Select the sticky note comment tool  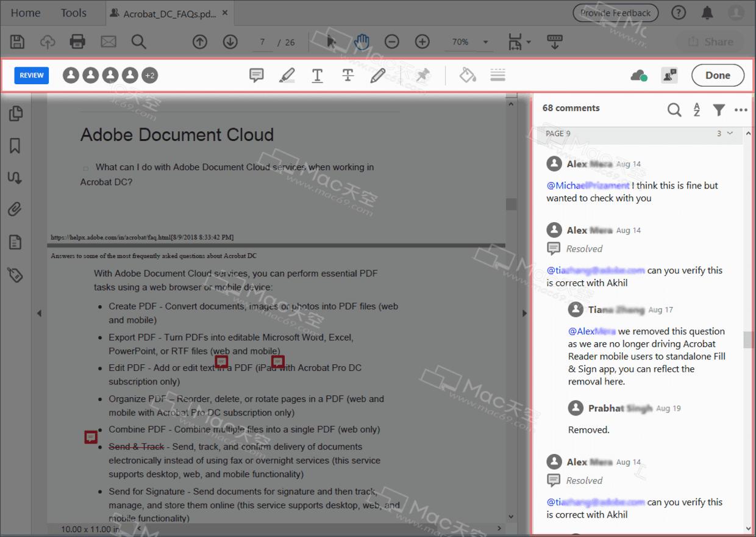click(x=256, y=75)
